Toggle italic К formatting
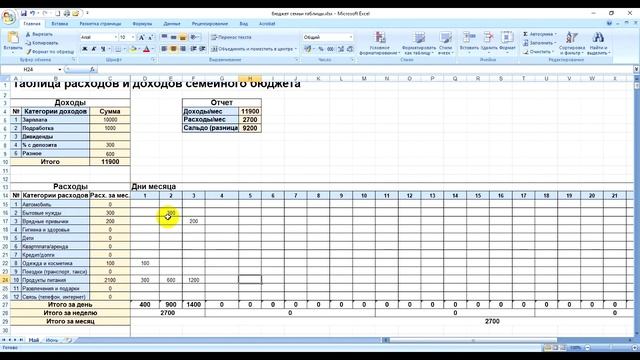 click(x=93, y=49)
